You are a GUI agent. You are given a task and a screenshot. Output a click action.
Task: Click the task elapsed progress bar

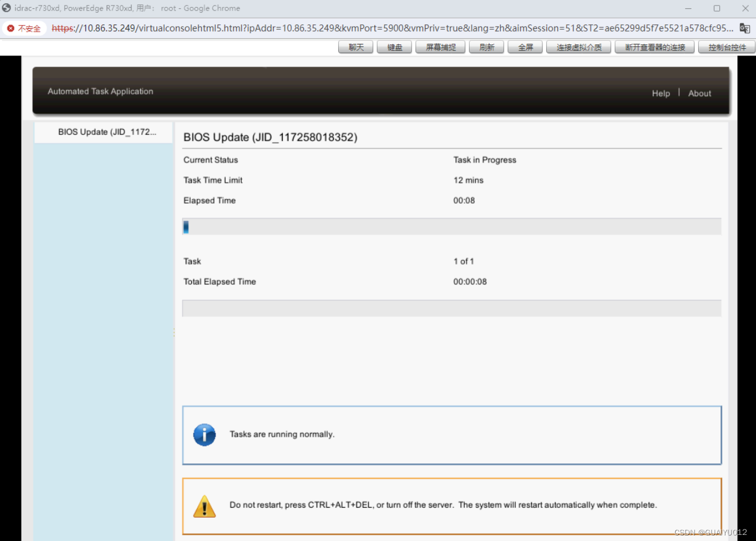click(451, 226)
